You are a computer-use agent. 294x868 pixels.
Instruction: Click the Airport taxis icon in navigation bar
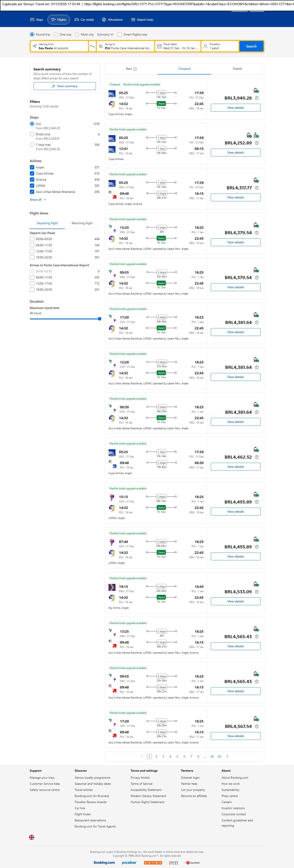133,20
